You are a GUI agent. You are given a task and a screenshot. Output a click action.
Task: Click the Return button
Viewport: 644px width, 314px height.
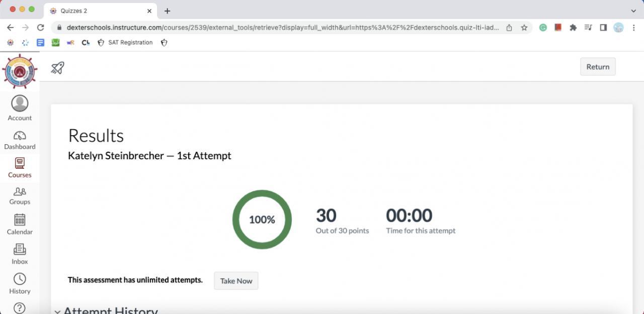[598, 67]
